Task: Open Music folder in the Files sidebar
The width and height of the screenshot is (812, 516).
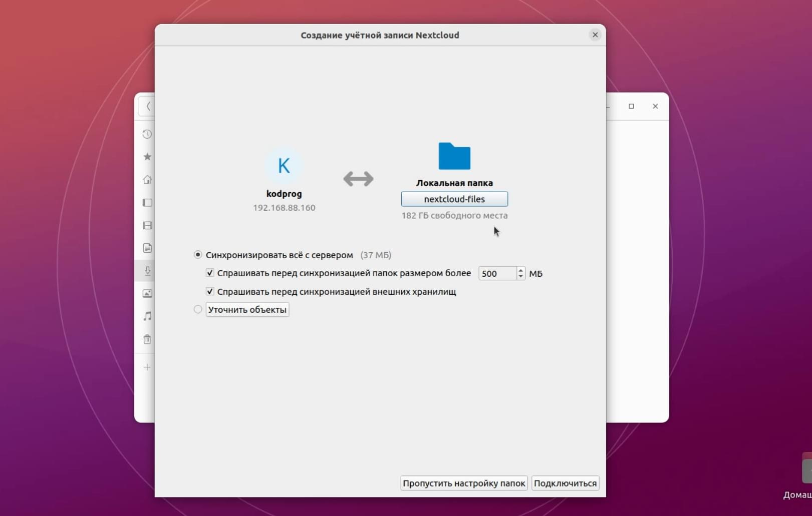Action: pyautogui.click(x=147, y=316)
